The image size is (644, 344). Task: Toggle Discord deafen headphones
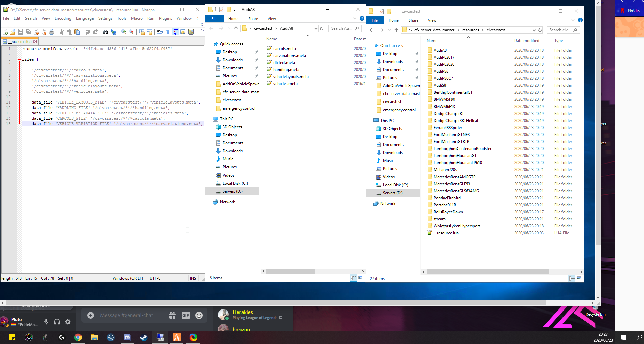[x=57, y=322]
